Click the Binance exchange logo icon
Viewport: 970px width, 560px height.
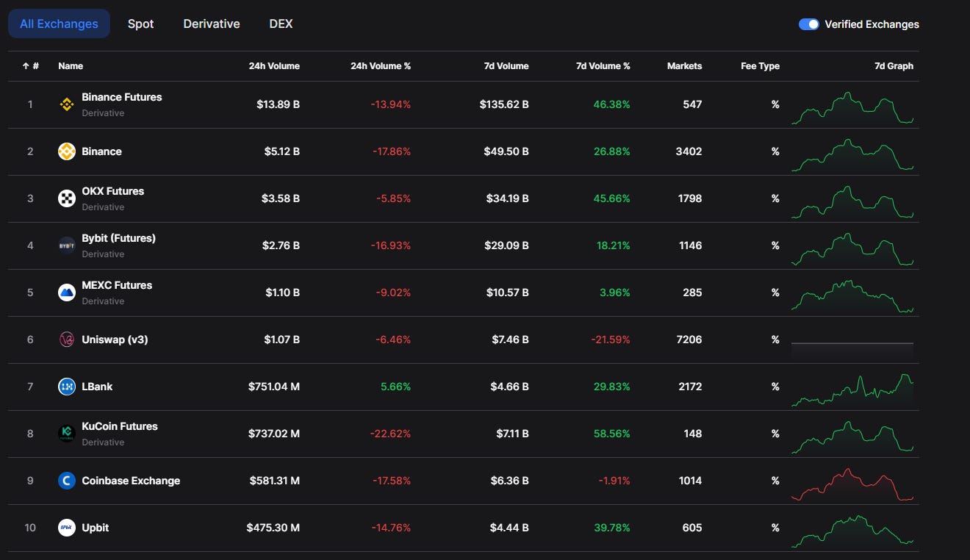67,151
